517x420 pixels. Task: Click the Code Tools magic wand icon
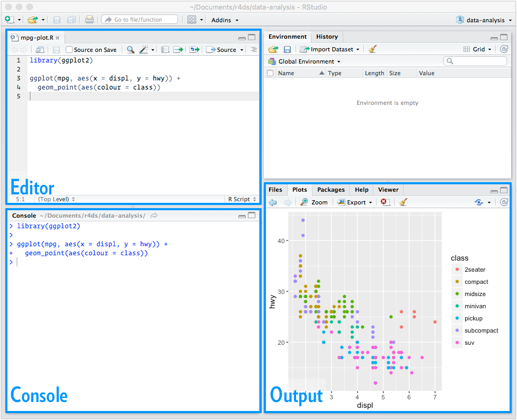tap(144, 49)
